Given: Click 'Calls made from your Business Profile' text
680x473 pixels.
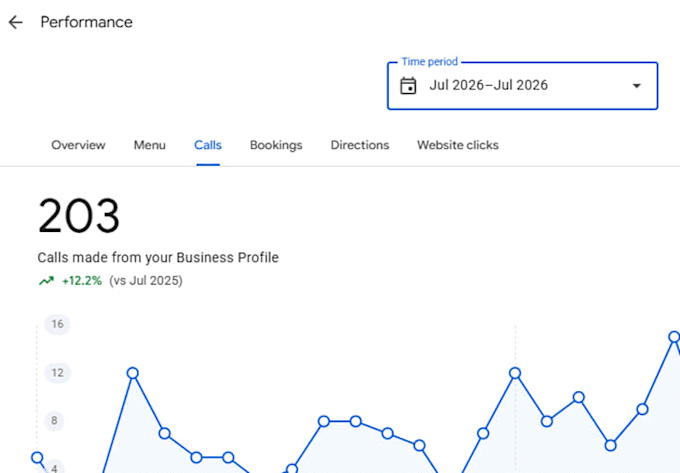Looking at the screenshot, I should pyautogui.click(x=158, y=258).
